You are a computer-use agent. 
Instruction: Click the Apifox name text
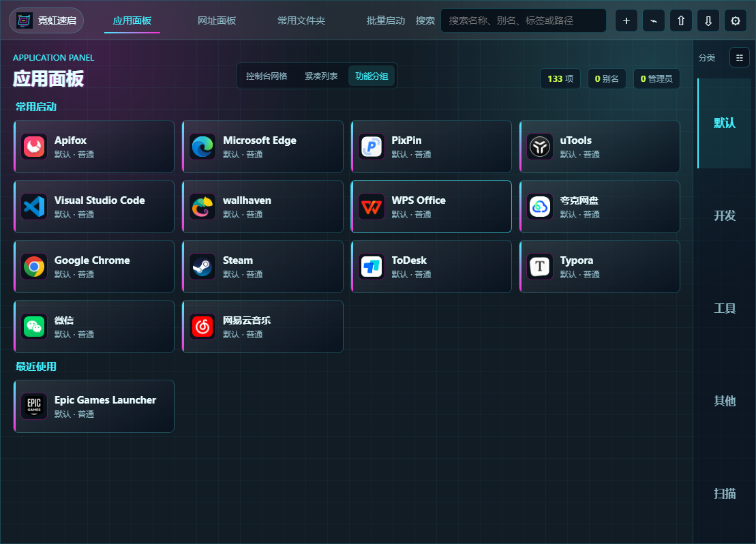[x=70, y=140]
